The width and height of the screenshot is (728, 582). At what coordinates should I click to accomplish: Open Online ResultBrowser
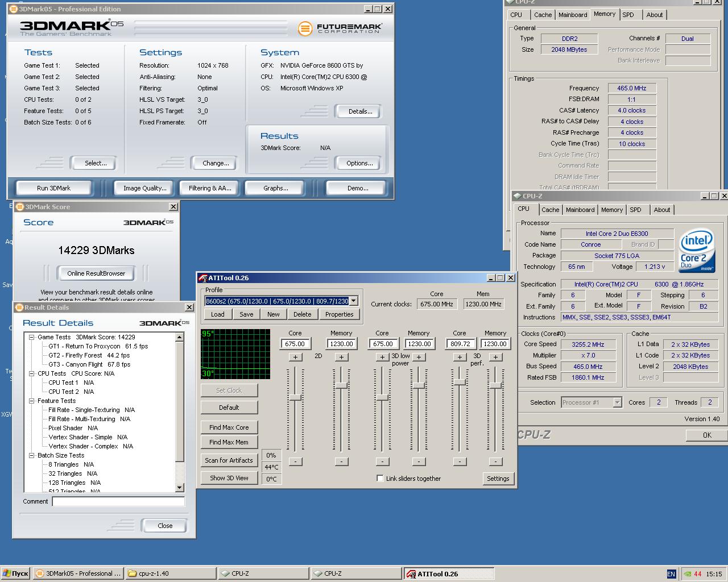click(x=96, y=273)
